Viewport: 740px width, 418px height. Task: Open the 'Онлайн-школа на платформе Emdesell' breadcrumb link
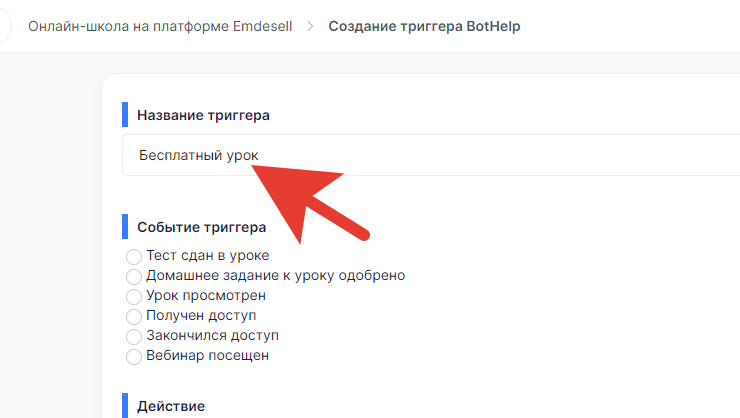click(160, 26)
